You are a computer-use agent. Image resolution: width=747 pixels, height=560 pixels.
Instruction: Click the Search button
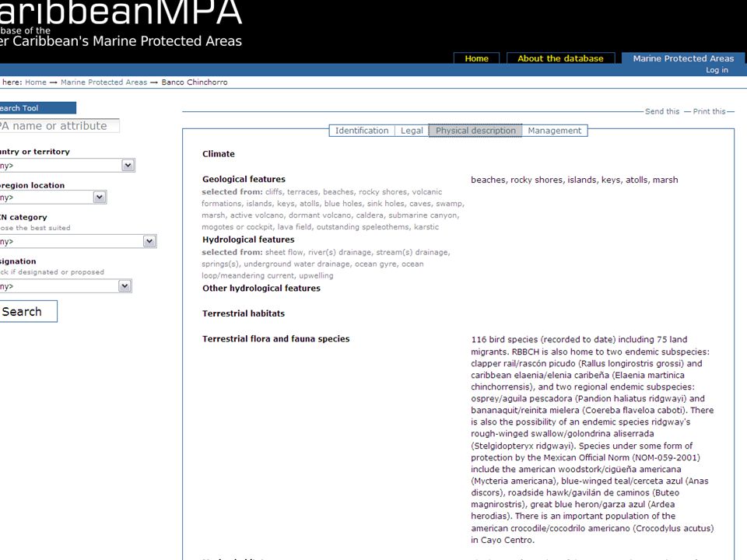point(28,311)
